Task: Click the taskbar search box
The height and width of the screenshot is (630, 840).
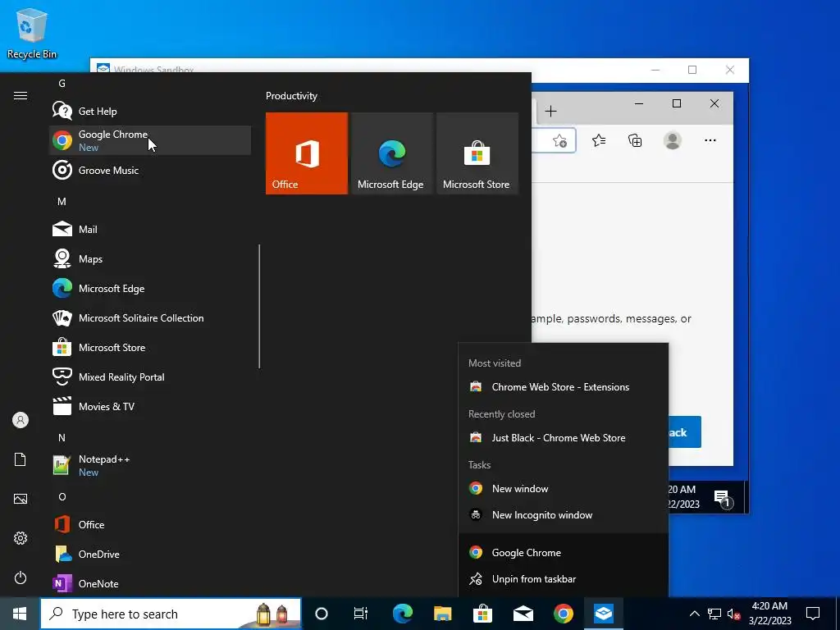Action: [171, 614]
